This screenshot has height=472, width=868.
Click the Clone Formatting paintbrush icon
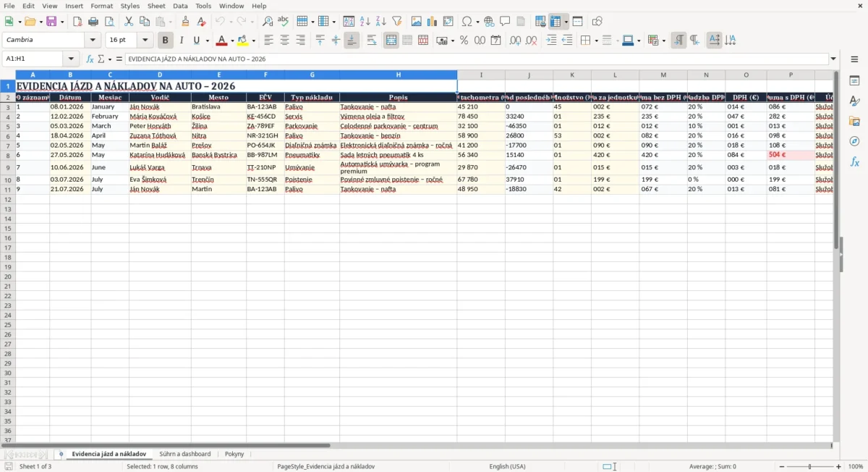[186, 21]
